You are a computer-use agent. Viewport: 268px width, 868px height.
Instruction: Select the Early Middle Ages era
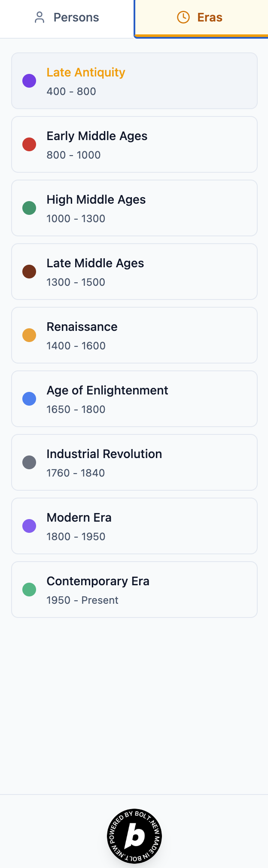134,144
